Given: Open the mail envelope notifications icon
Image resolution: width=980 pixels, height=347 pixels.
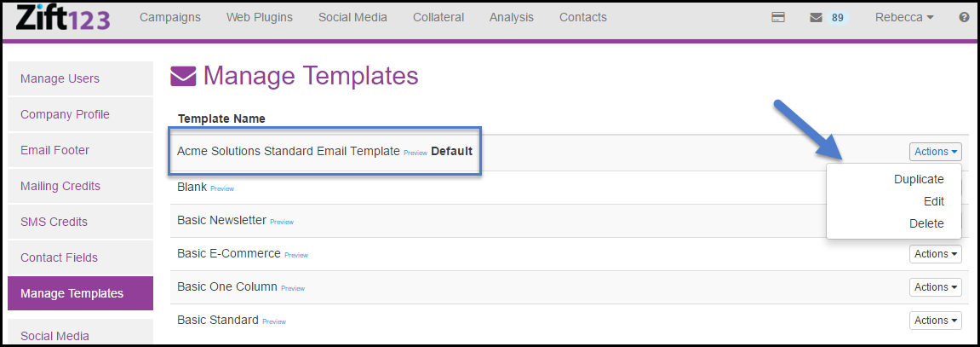Looking at the screenshot, I should [x=816, y=17].
